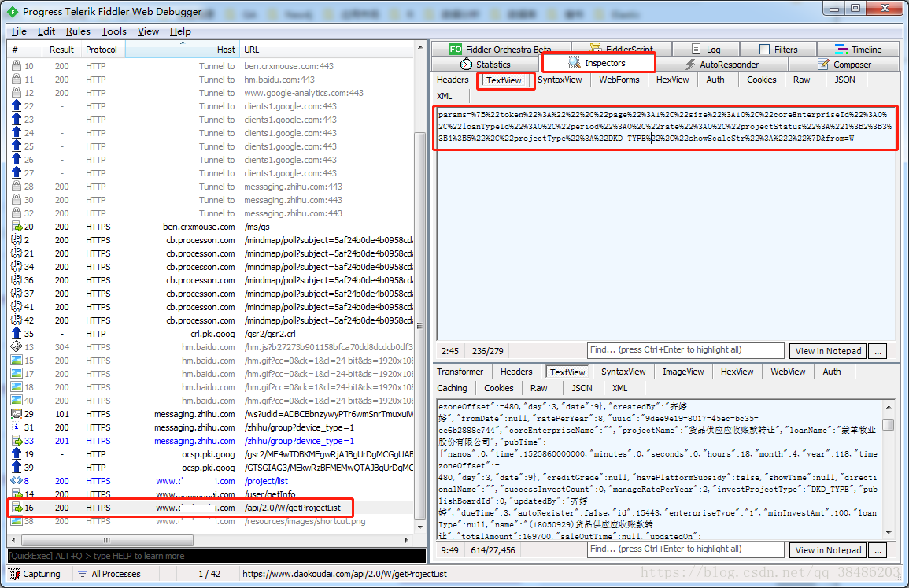Select session row /gsr2/gsr2.crl
909x588 pixels.
pos(212,334)
